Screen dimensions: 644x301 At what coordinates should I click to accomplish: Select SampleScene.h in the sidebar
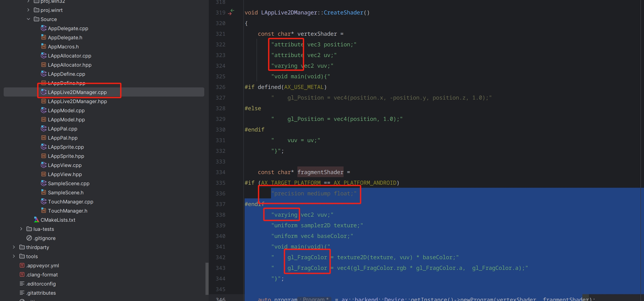[65, 192]
